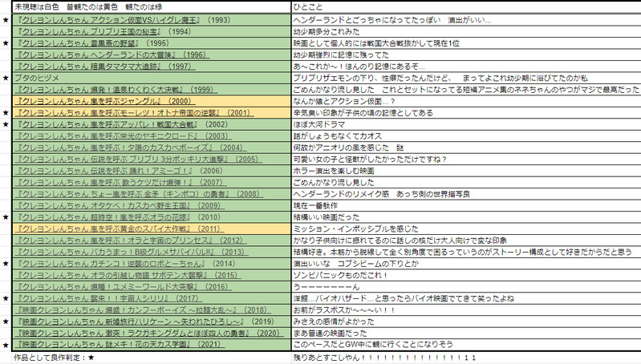641x364 pixels.
Task: Open the カンフーボーイズ (2018) link
Action: click(x=143, y=310)
